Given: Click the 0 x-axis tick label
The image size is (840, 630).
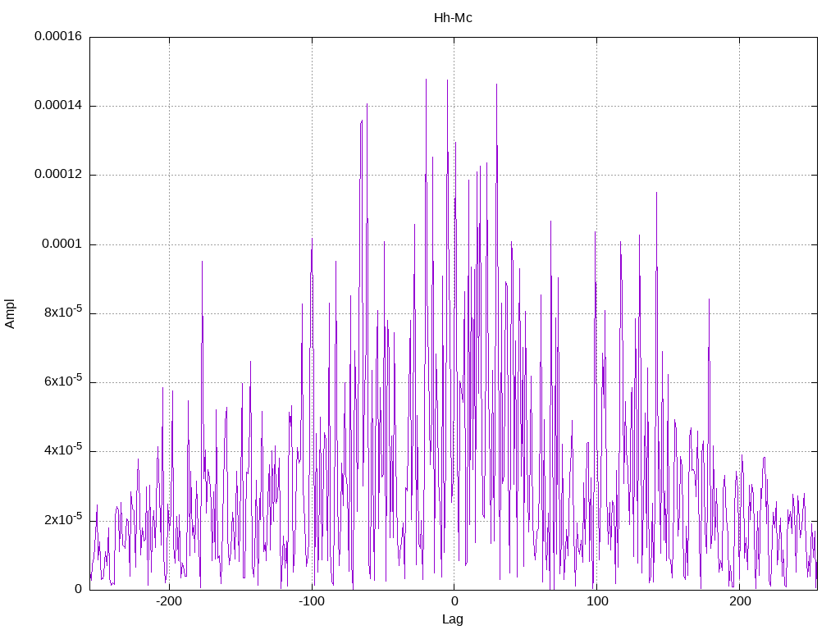Looking at the screenshot, I should click(454, 601).
